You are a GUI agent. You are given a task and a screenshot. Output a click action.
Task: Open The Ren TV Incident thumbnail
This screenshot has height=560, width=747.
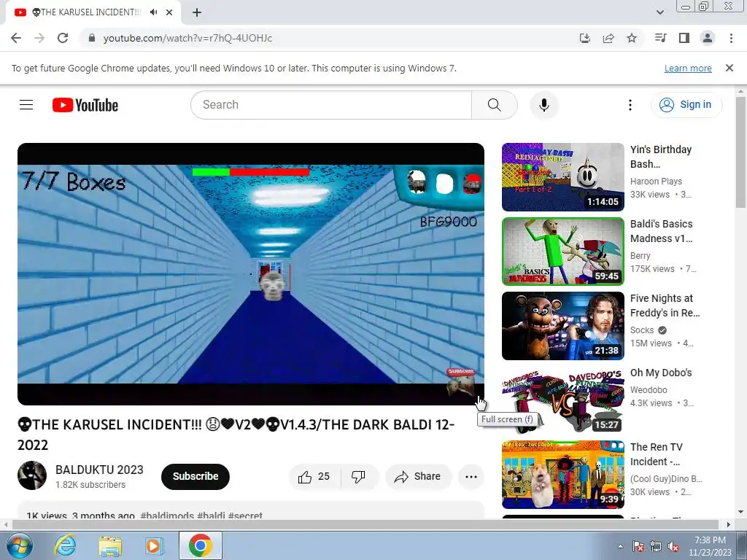[562, 474]
